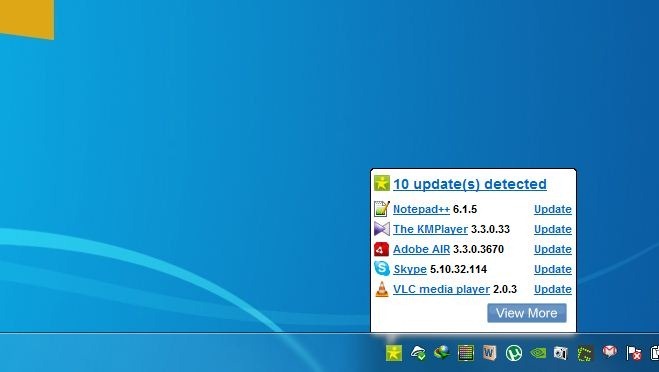Click Update for The KMPlayer
The height and width of the screenshot is (372, 659).
pos(553,229)
